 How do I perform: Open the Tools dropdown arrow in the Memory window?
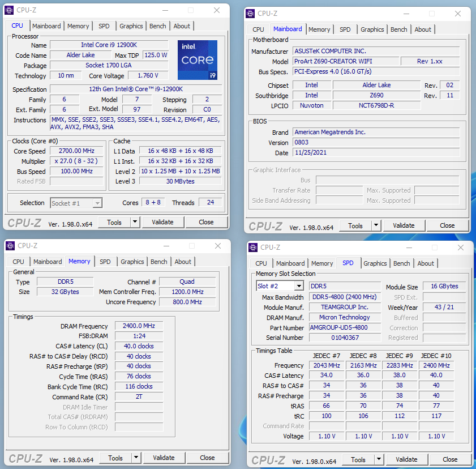[135, 458]
